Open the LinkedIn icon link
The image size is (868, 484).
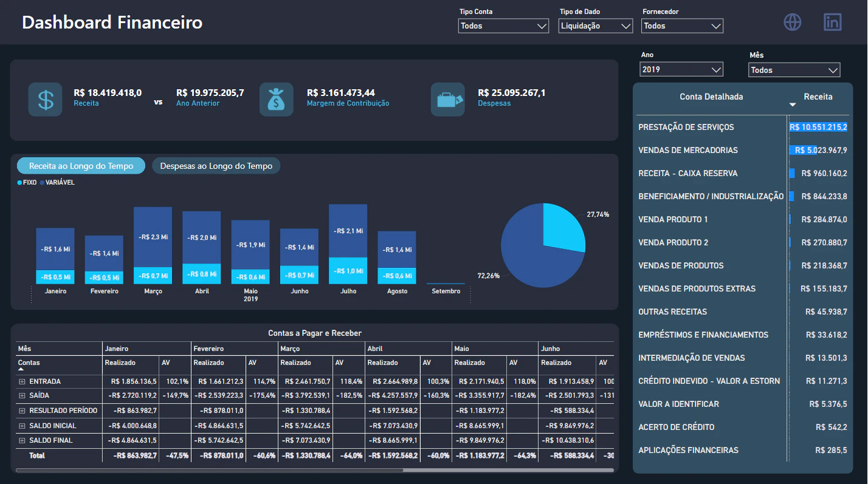833,22
